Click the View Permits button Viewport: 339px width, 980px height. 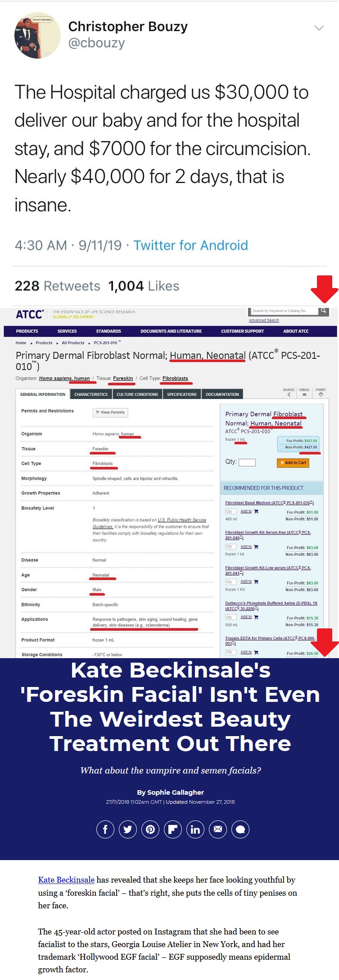click(x=110, y=412)
